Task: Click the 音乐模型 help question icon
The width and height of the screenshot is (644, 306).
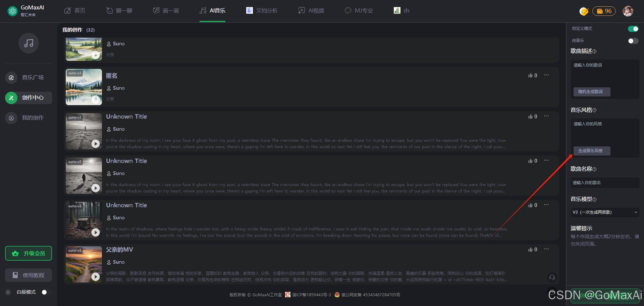Action: 595,200
